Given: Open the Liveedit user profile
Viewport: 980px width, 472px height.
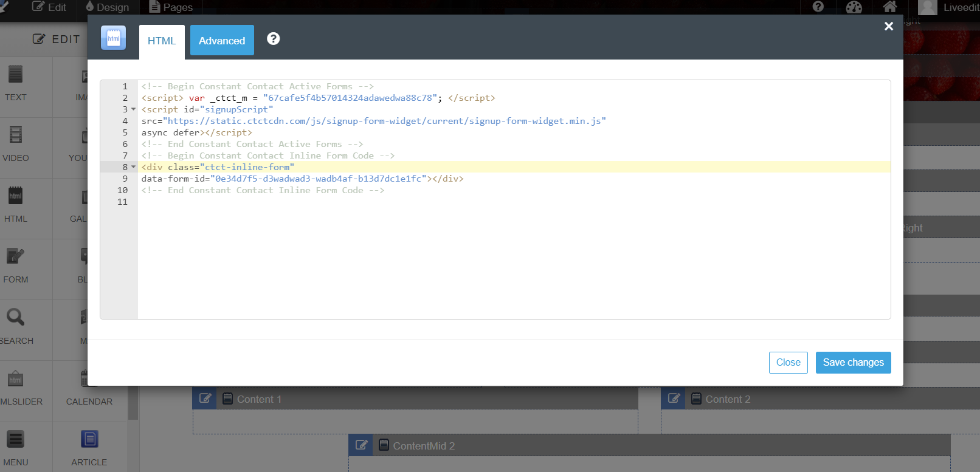Looking at the screenshot, I should pos(948,7).
